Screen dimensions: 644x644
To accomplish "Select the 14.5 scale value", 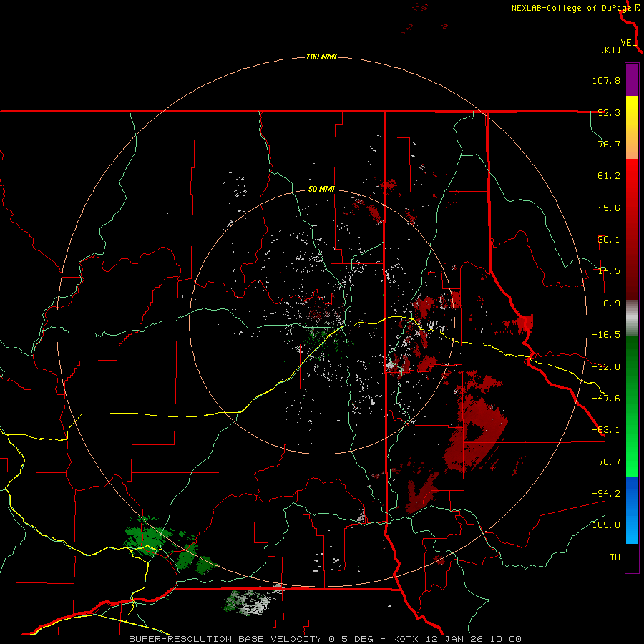I will (x=609, y=271).
